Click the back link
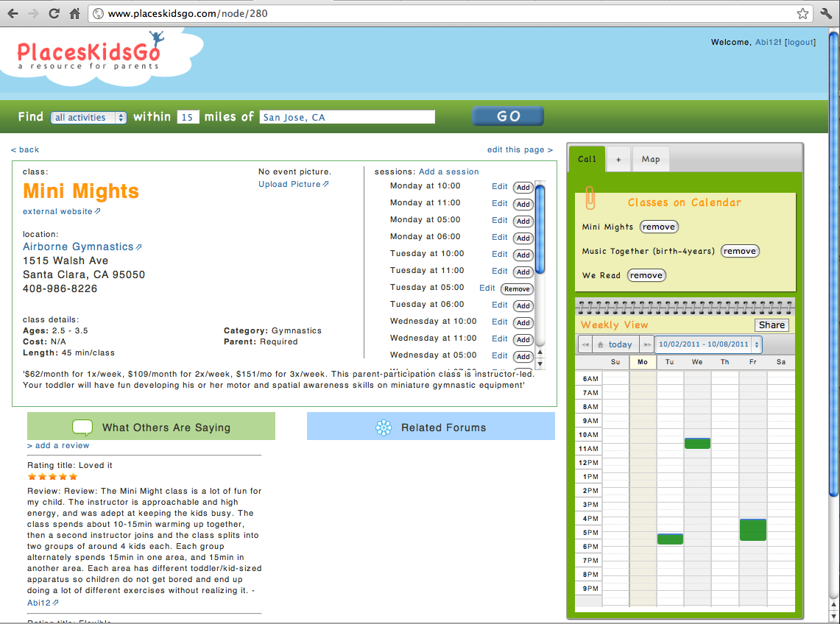 tap(24, 150)
